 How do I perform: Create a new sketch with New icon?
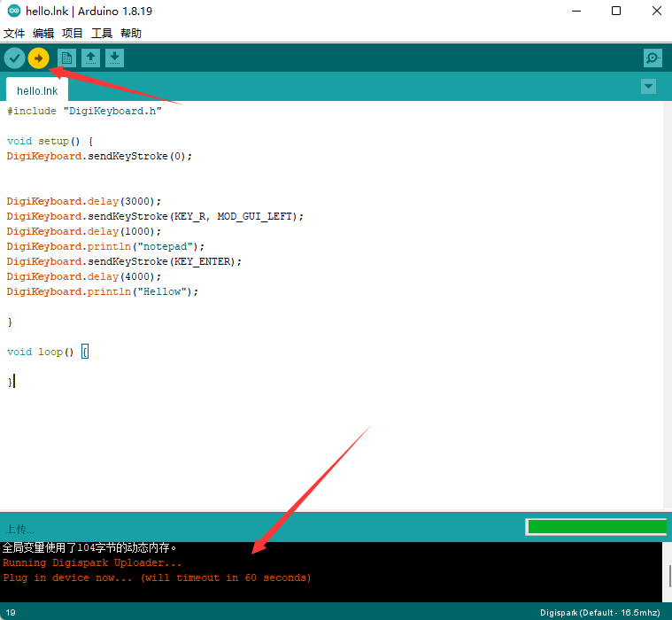66,58
